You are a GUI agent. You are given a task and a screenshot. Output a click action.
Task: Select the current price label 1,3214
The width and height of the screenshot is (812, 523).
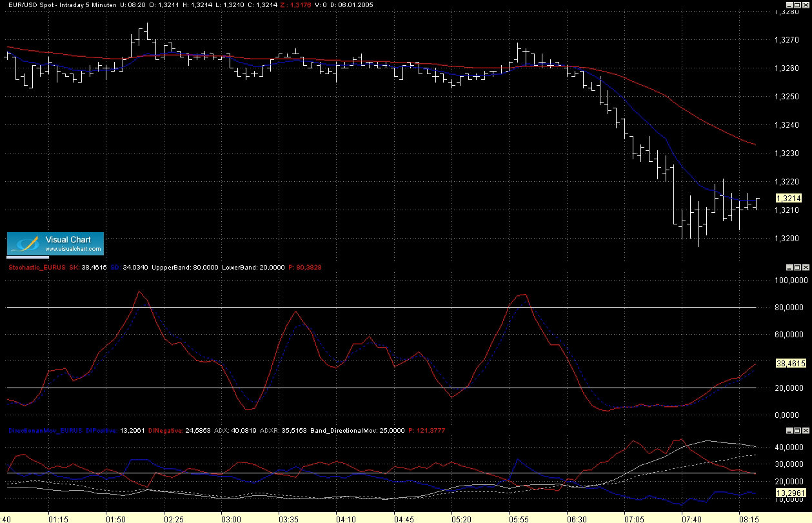pyautogui.click(x=788, y=199)
